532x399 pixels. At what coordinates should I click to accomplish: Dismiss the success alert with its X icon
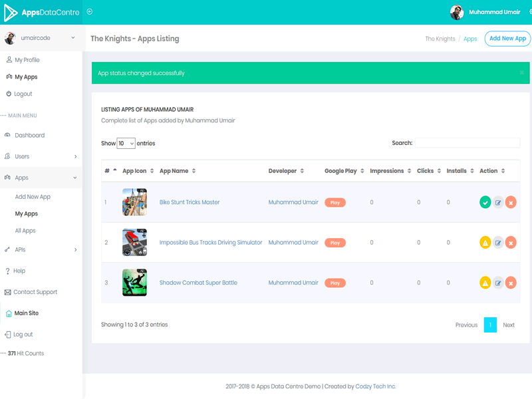521,72
